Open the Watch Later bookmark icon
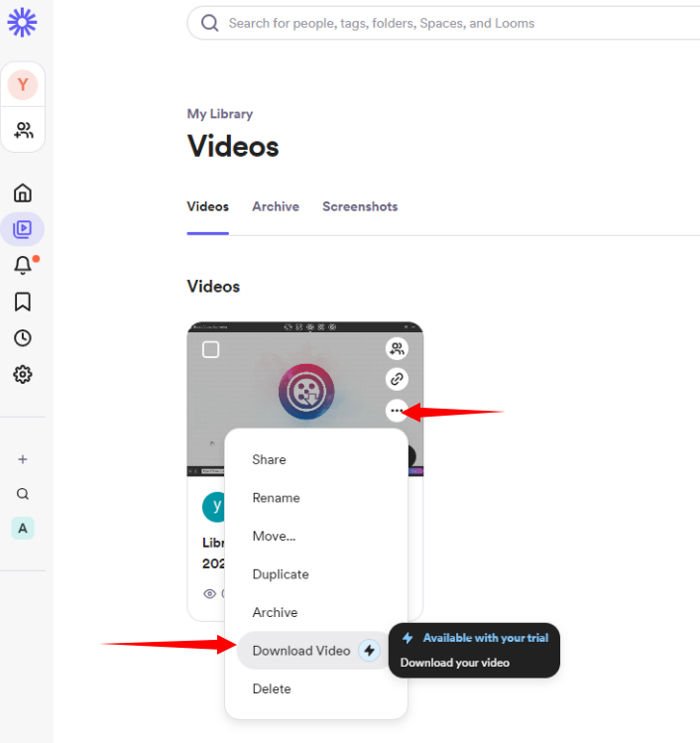700x743 pixels. pos(23,302)
